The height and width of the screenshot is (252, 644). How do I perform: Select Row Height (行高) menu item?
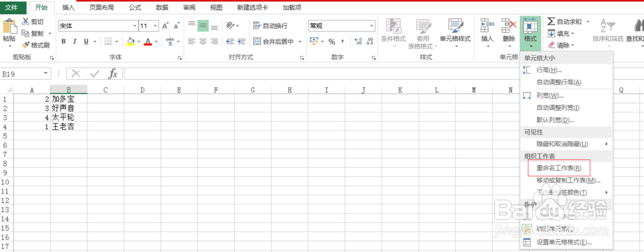tap(566, 71)
